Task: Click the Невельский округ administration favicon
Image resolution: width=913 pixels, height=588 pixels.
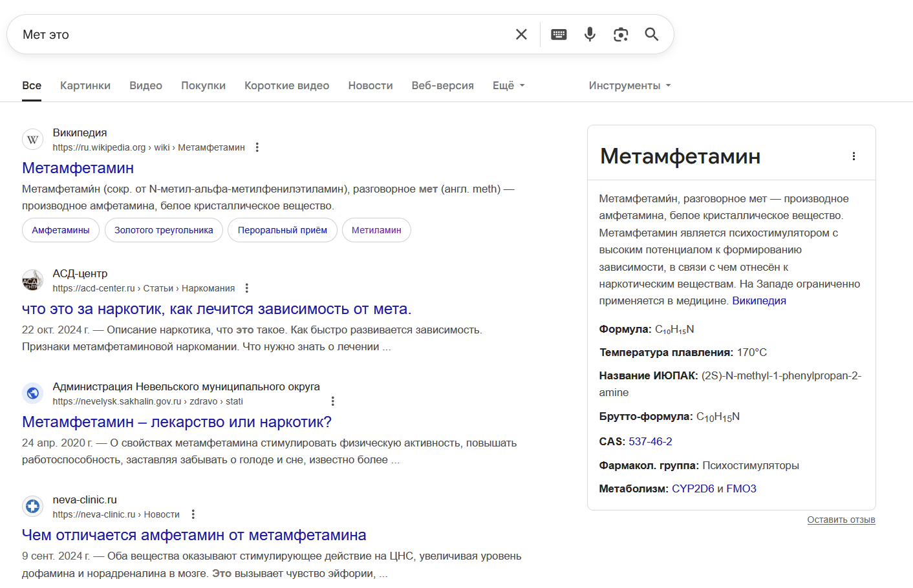Action: tap(33, 394)
